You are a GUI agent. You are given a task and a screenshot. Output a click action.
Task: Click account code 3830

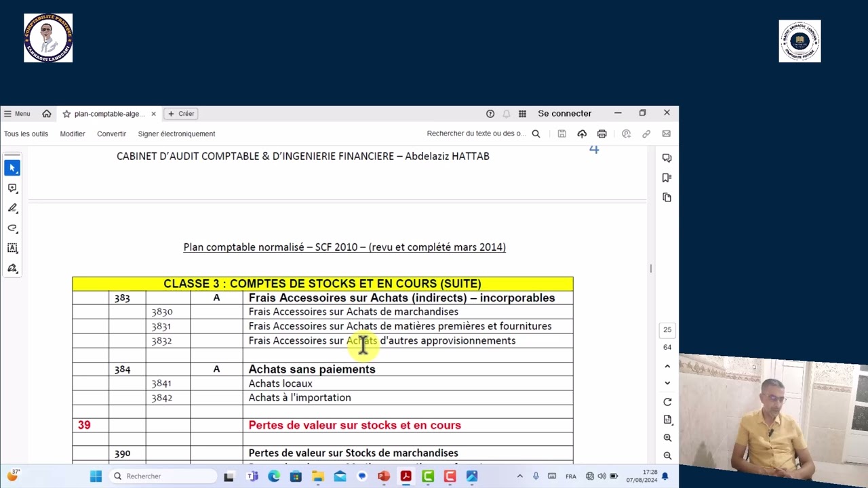(162, 312)
